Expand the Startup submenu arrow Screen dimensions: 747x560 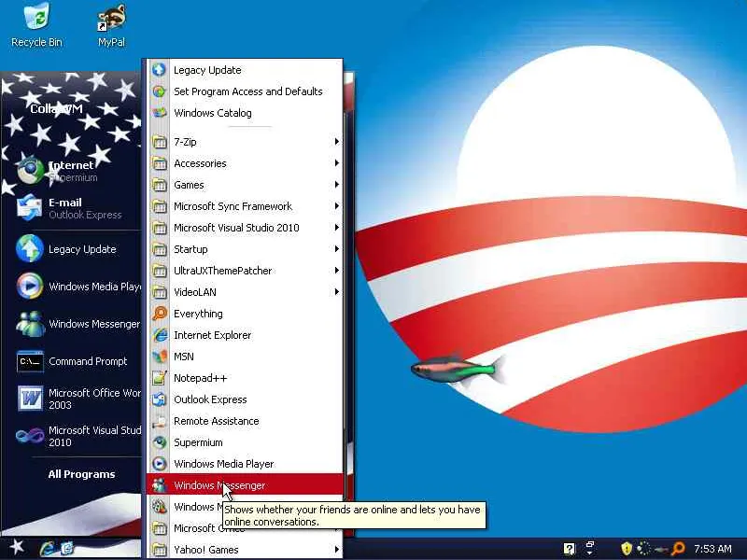336,248
